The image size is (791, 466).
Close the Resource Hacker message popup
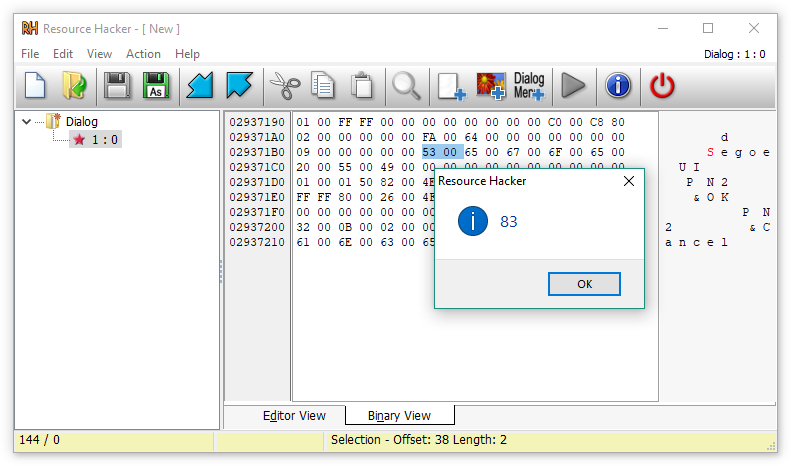point(628,181)
